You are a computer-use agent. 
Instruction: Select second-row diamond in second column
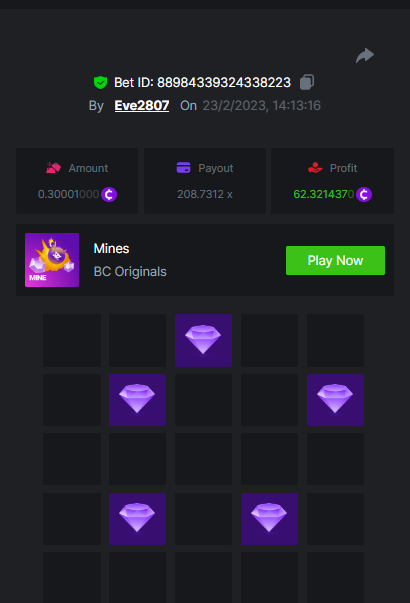tap(137, 400)
